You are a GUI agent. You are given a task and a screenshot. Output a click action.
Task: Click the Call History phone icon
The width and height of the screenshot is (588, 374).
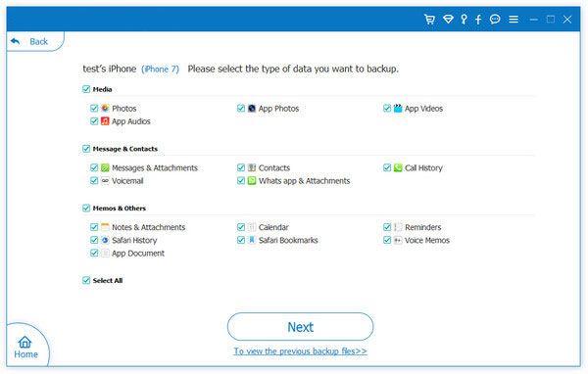click(398, 167)
